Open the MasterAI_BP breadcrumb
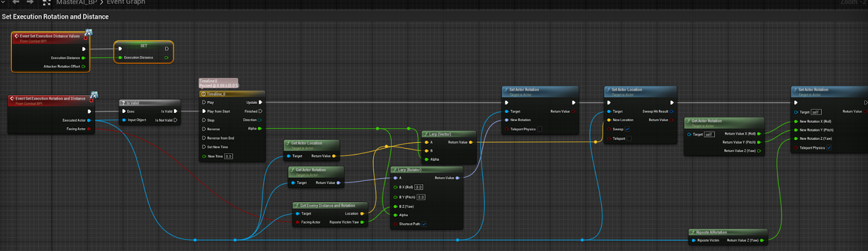Viewport: 868px width, 251px height. click(76, 2)
